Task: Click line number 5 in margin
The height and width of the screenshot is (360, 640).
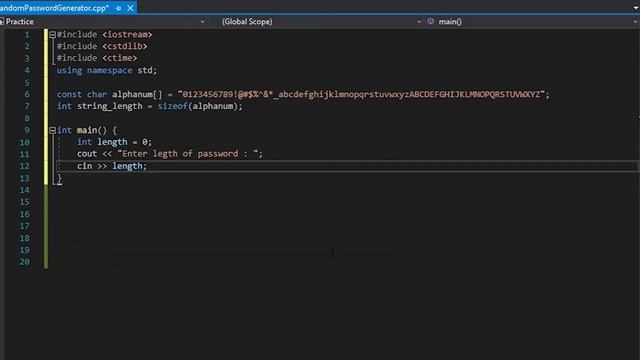Action: click(x=27, y=82)
